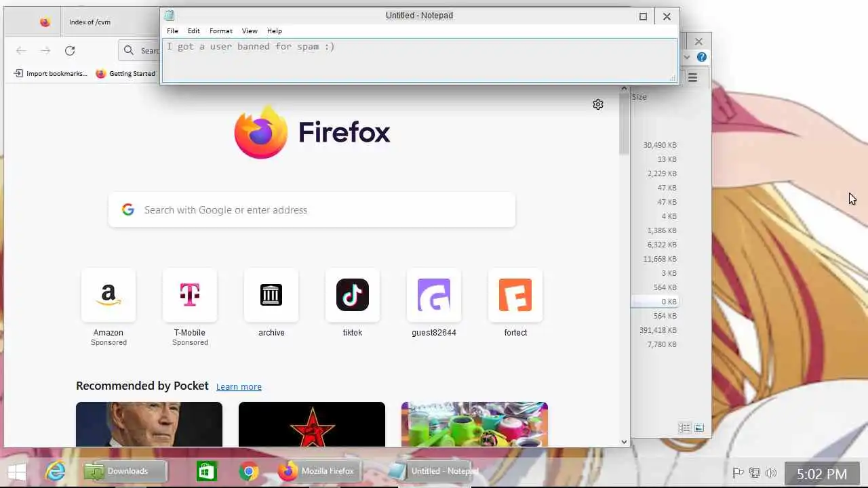Switch Downloads window to details view
Screen dimensions: 868x488
[x=684, y=428]
